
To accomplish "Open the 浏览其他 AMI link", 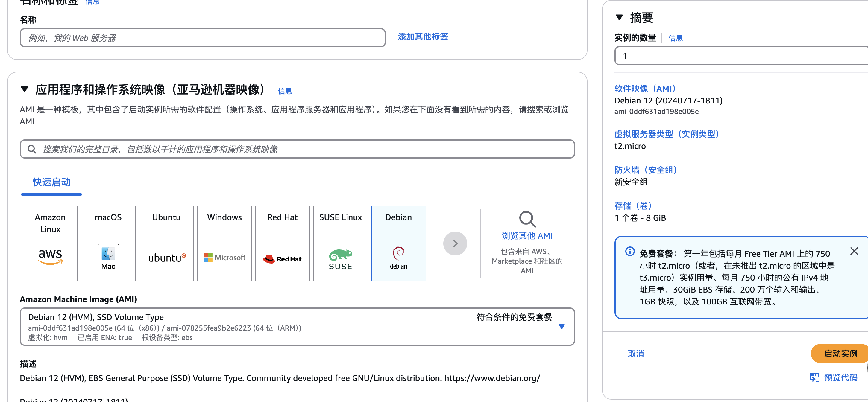I will pyautogui.click(x=527, y=236).
